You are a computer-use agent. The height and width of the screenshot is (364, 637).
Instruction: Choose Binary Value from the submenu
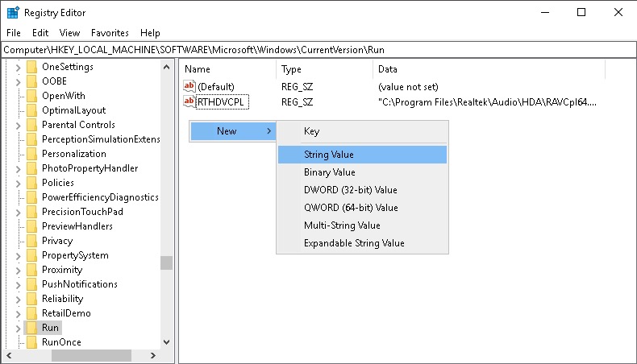(x=362, y=172)
